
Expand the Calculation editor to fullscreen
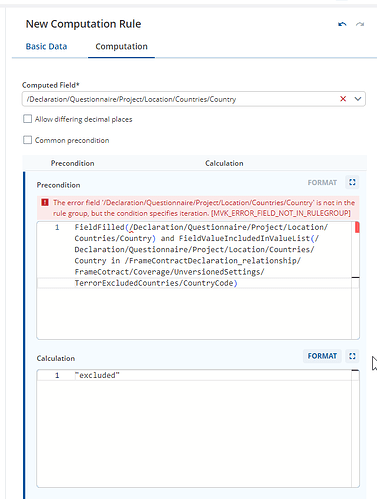[x=352, y=356]
